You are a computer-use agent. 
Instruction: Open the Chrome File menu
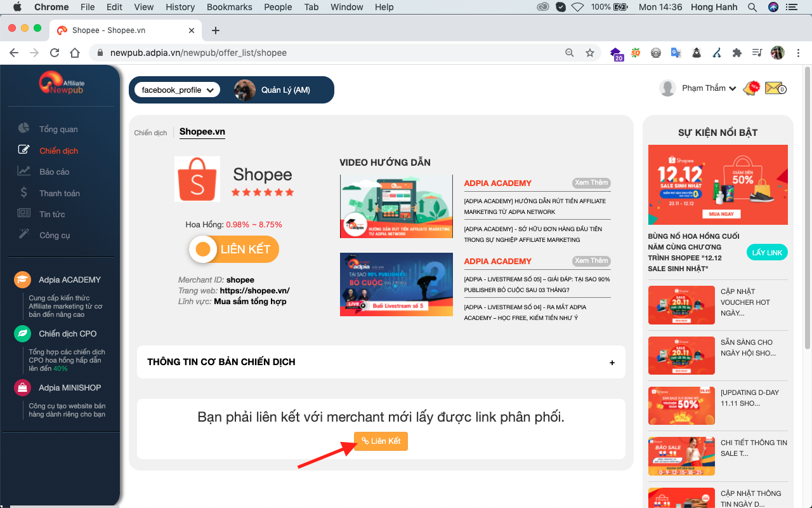tap(88, 7)
